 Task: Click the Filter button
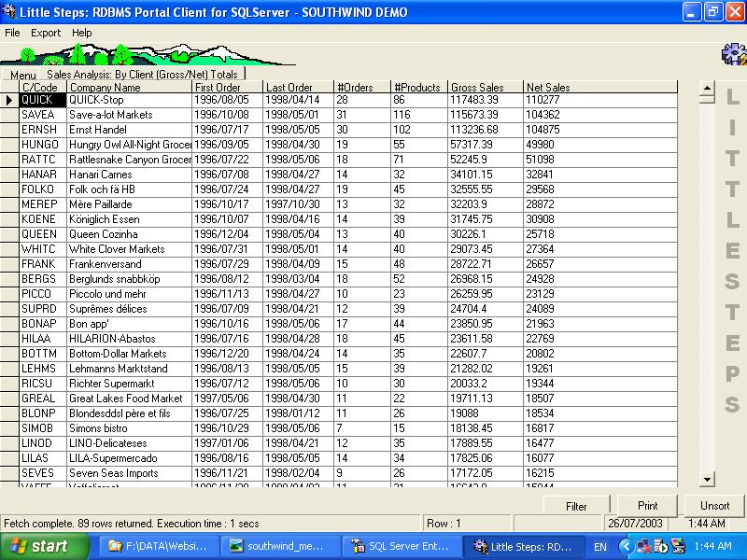(576, 506)
